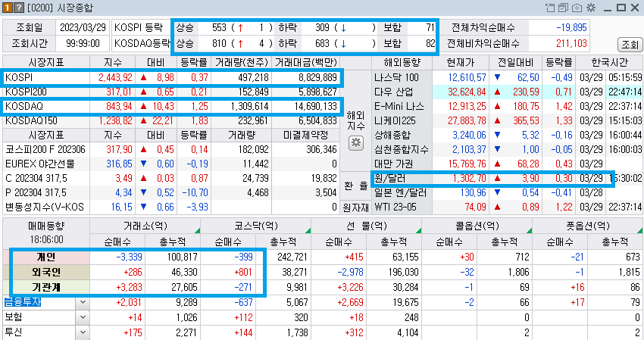Minimize the 시장종합 window

coord(608,8)
